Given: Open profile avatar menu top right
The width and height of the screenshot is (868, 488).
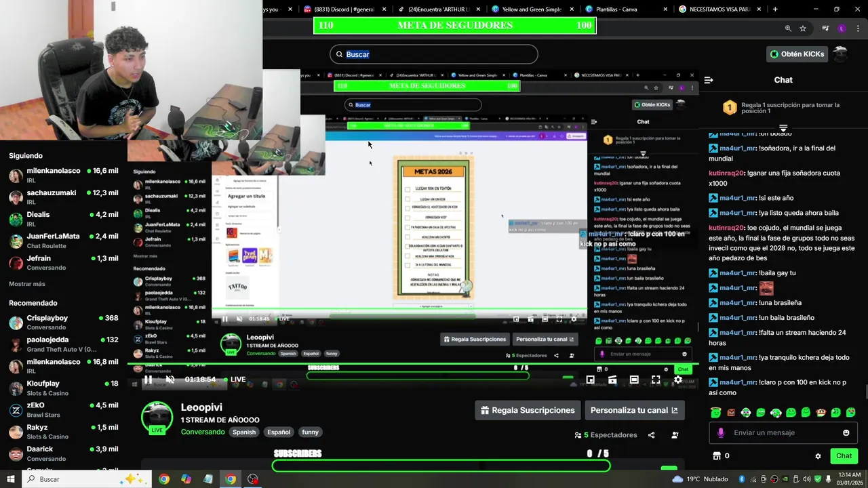Looking at the screenshot, I should click(840, 54).
